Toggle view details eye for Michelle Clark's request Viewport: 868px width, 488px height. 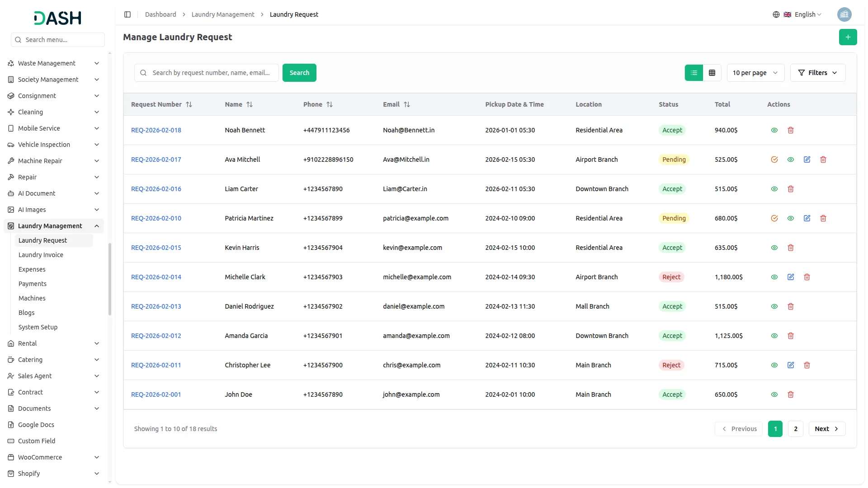click(x=774, y=277)
